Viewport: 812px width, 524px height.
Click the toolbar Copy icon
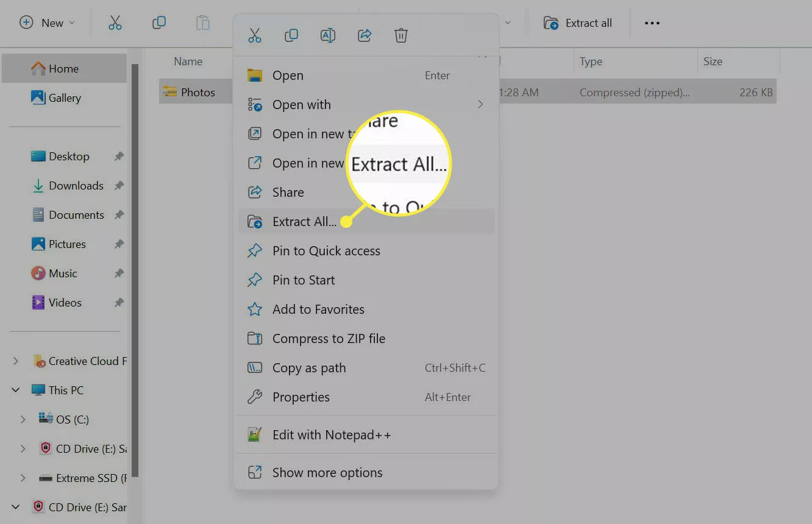[x=159, y=23]
